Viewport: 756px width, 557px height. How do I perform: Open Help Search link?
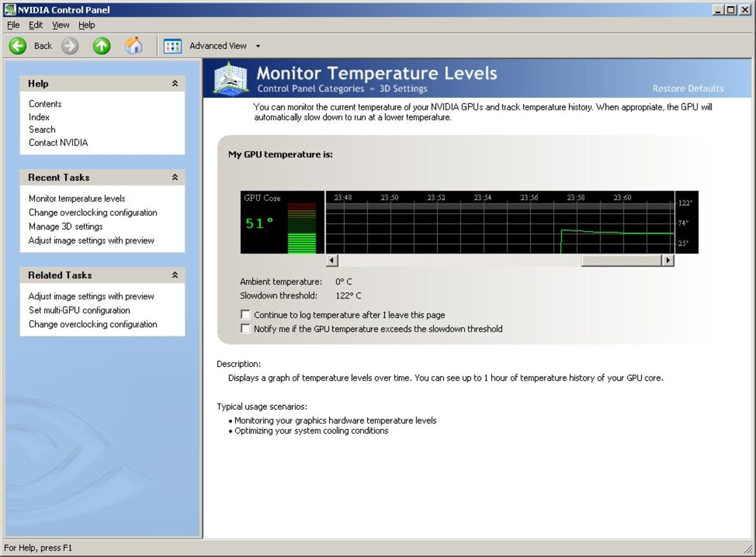(42, 129)
